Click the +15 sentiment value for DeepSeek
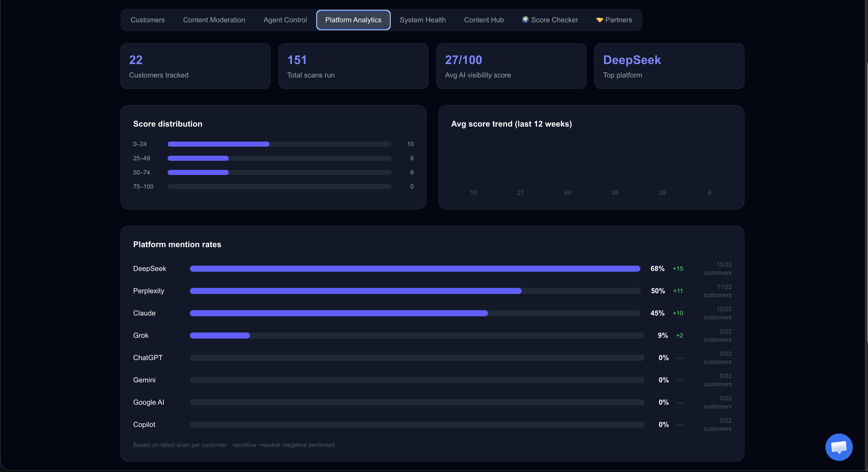This screenshot has width=868, height=472. [678, 268]
